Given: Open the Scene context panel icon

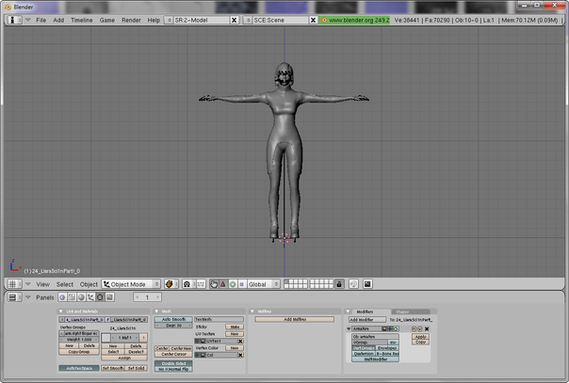Looking at the screenshot, I should pyautogui.click(x=110, y=297).
